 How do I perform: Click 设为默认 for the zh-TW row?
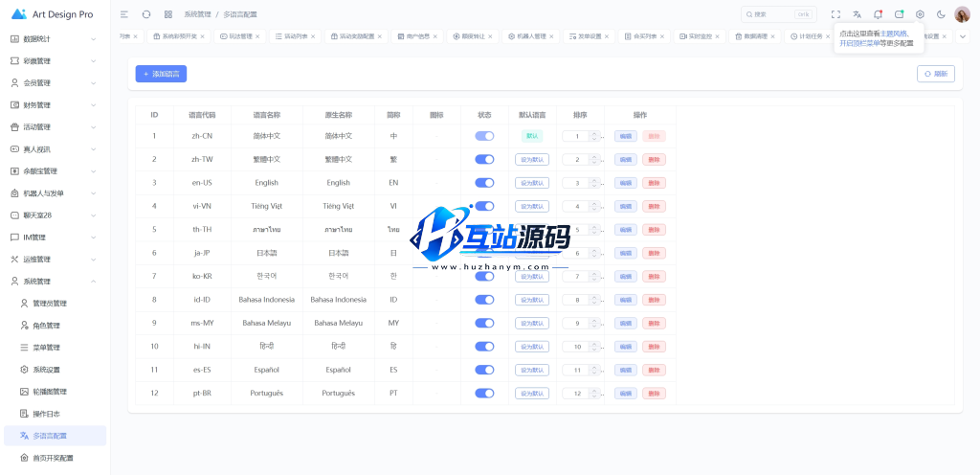click(x=532, y=159)
